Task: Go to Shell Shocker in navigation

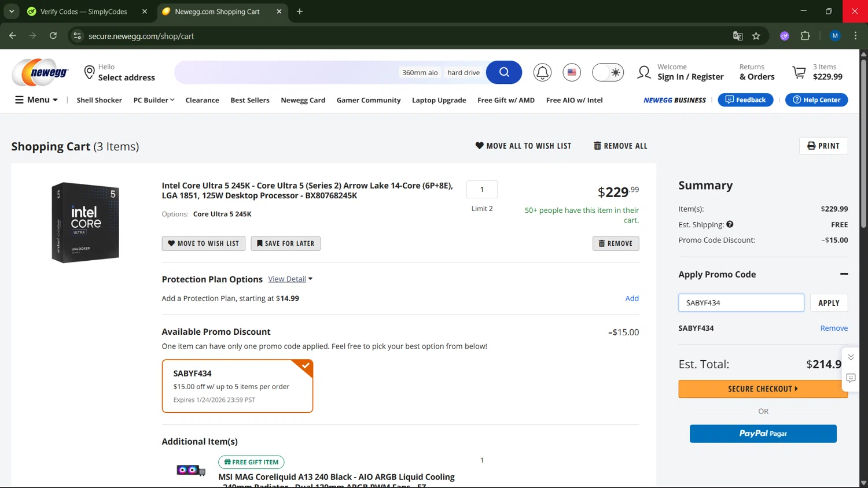Action: coord(99,100)
